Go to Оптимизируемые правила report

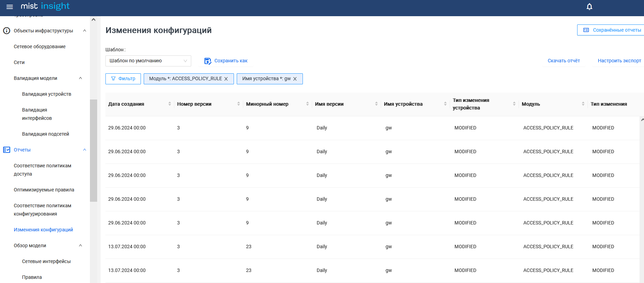(x=44, y=190)
